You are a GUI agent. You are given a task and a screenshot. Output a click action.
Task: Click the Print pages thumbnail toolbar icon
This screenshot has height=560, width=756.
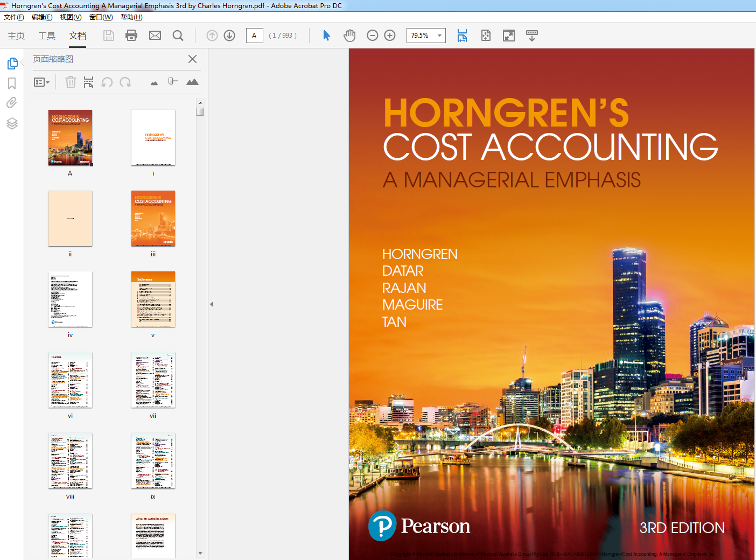pos(89,82)
